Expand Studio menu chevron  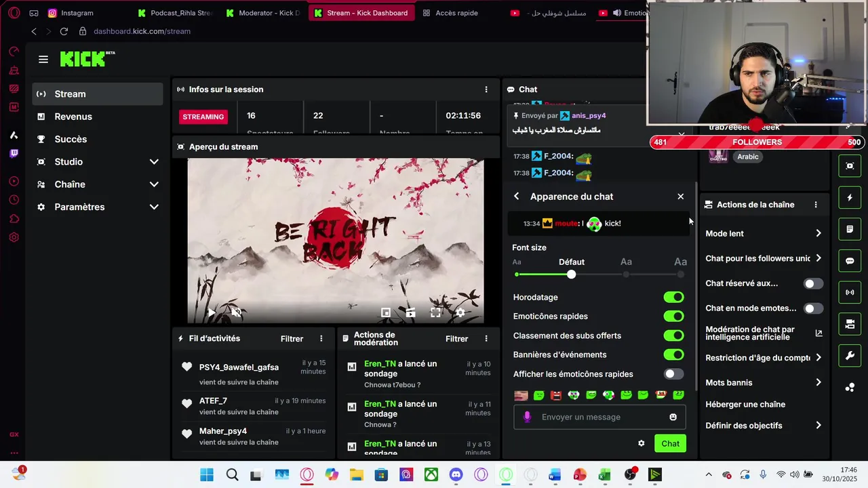[154, 162]
